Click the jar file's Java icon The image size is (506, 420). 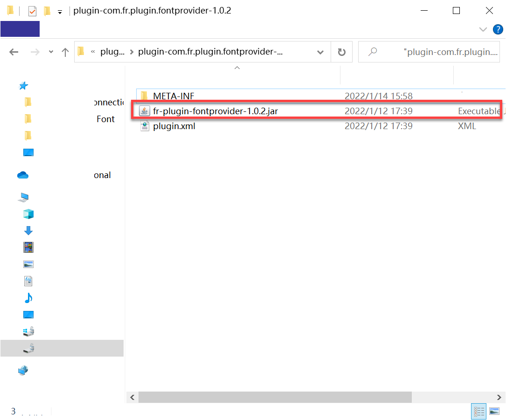(144, 111)
